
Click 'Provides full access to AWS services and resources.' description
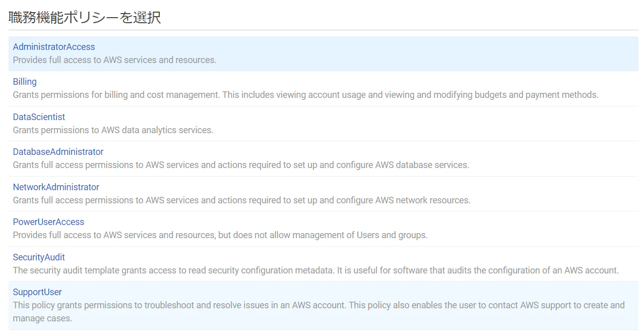click(x=114, y=60)
